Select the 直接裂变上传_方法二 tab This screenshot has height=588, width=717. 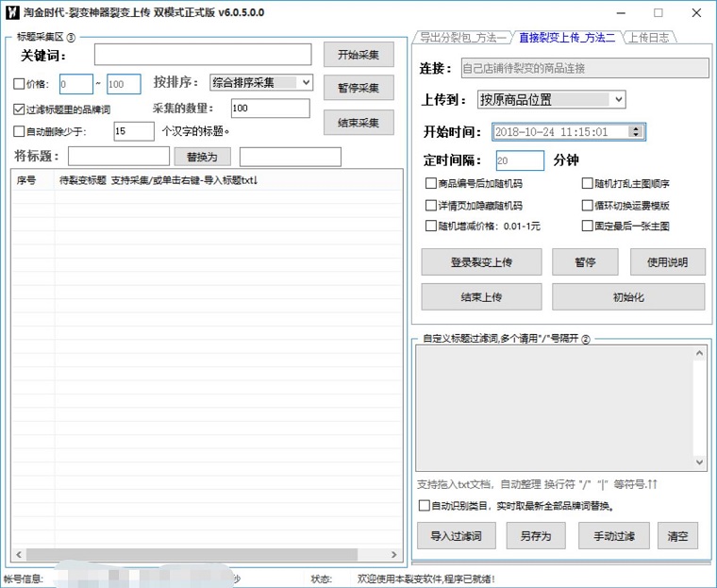point(567,38)
